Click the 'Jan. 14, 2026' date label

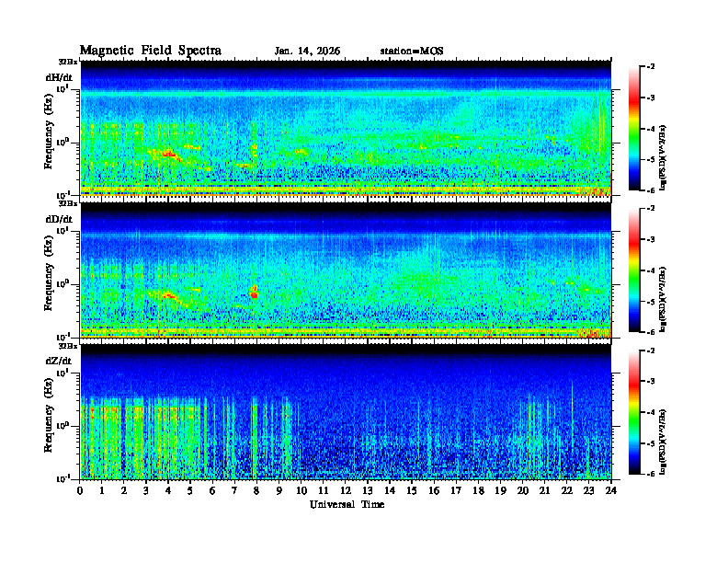tap(307, 52)
